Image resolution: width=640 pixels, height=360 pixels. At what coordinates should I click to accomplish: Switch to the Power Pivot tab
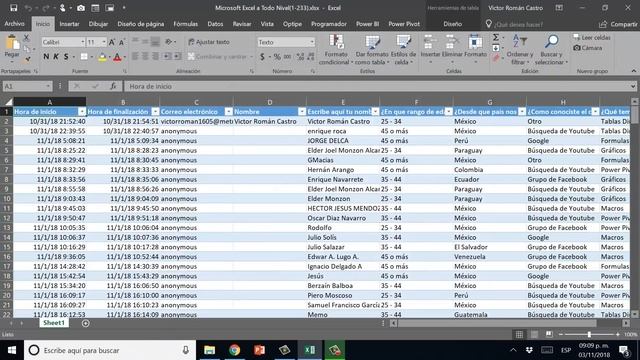[404, 24]
